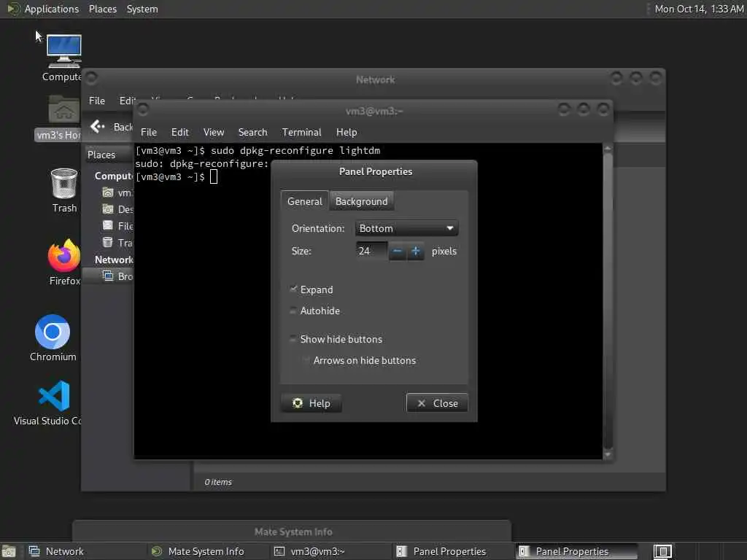Open the terminal Help menu
This screenshot has height=560, width=747.
[x=347, y=133]
